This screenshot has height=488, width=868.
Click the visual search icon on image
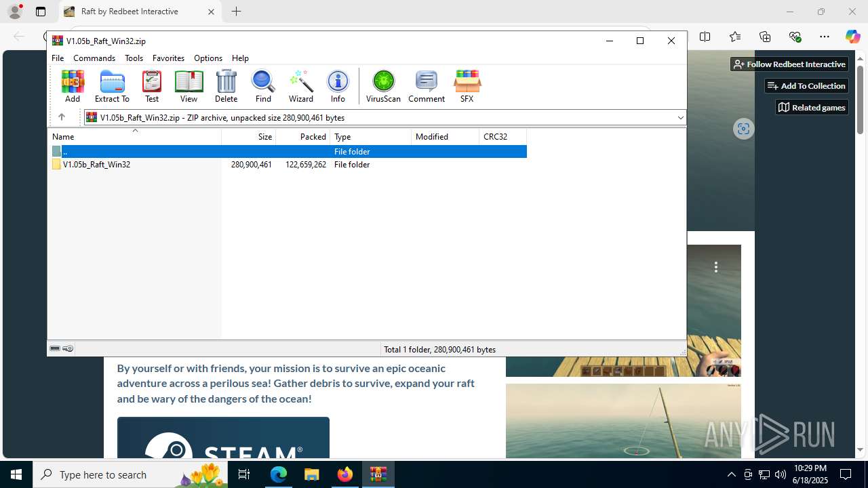743,129
